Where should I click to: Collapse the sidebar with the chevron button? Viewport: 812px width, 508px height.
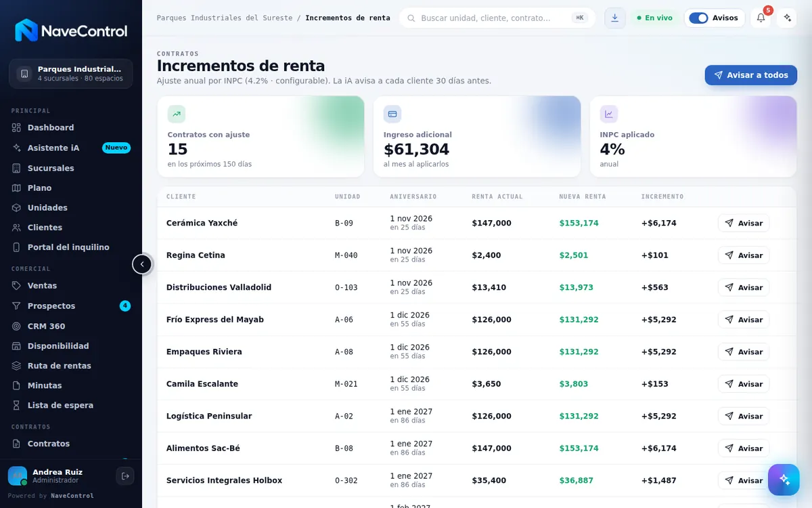[142, 264]
